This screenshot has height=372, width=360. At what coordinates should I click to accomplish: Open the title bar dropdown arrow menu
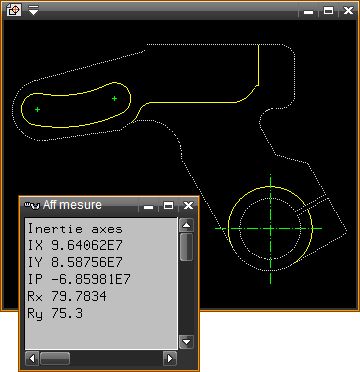pyautogui.click(x=33, y=10)
